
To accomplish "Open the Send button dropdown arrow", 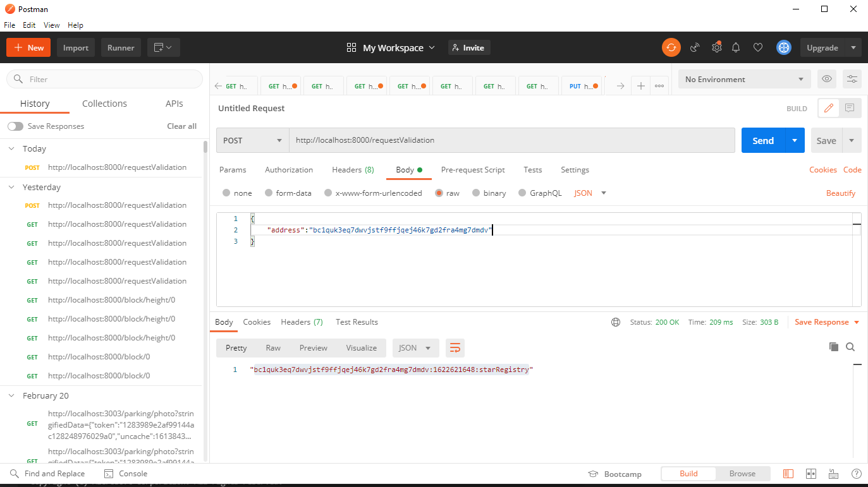I will 795,140.
